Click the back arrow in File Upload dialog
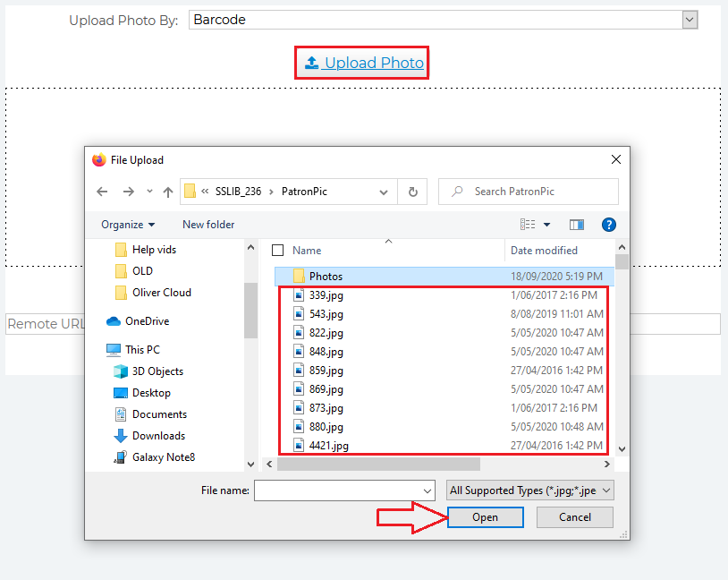Viewport: 728px width, 580px height. [102, 192]
